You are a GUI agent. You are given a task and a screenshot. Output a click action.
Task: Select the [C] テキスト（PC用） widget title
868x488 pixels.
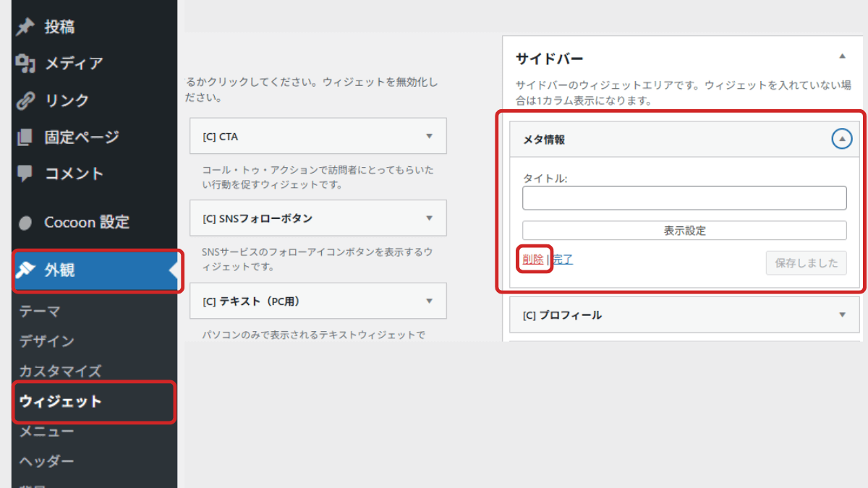click(252, 301)
